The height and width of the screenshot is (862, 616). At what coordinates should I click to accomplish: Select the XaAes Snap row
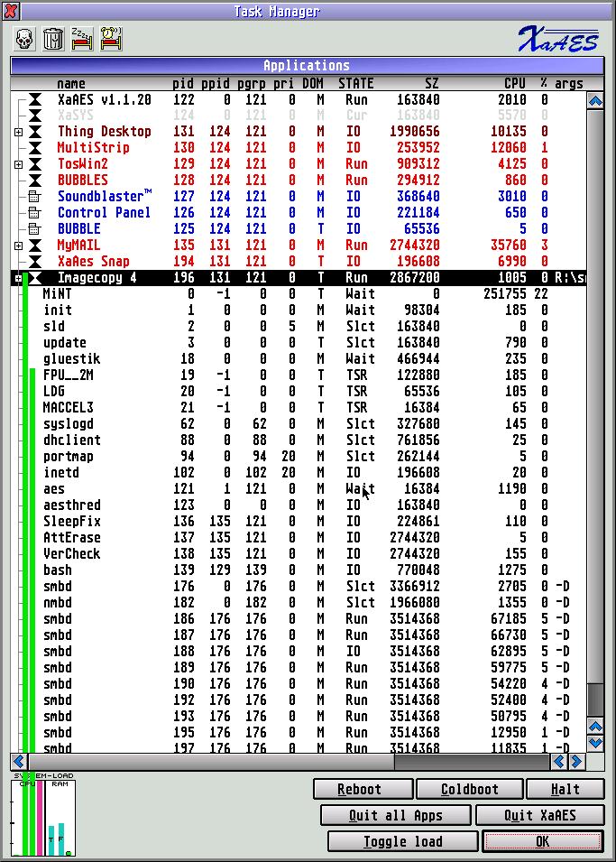point(93,262)
